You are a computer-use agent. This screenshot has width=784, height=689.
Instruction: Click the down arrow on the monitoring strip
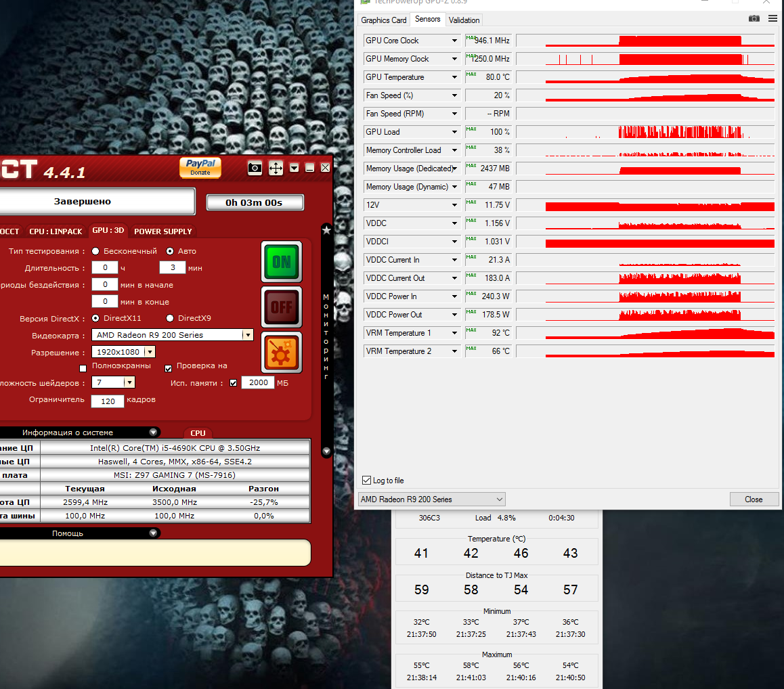326,451
